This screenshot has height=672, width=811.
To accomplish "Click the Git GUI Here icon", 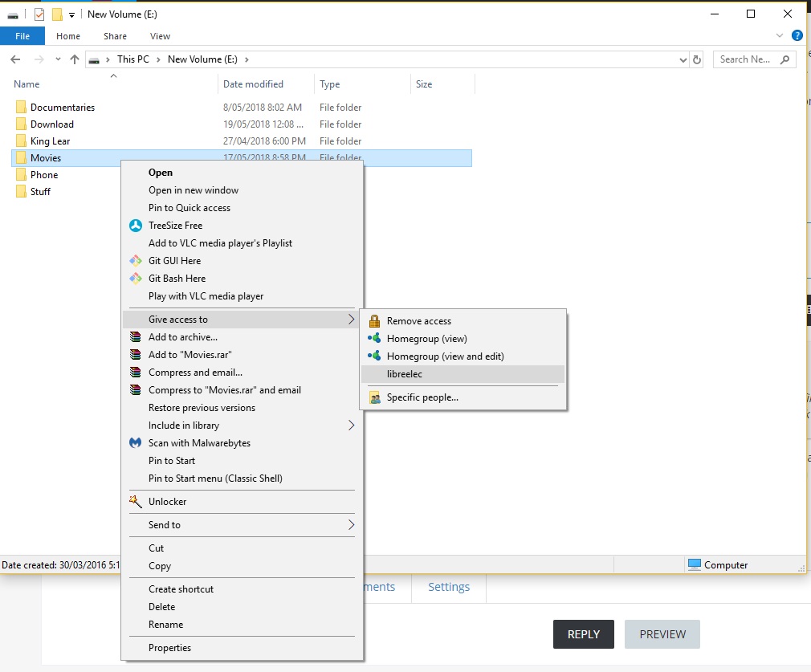I will point(135,261).
